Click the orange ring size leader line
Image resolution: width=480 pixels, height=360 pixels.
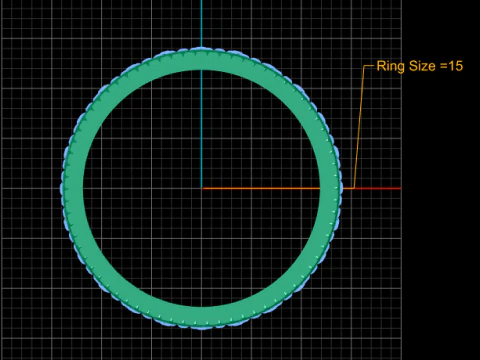pos(359,127)
